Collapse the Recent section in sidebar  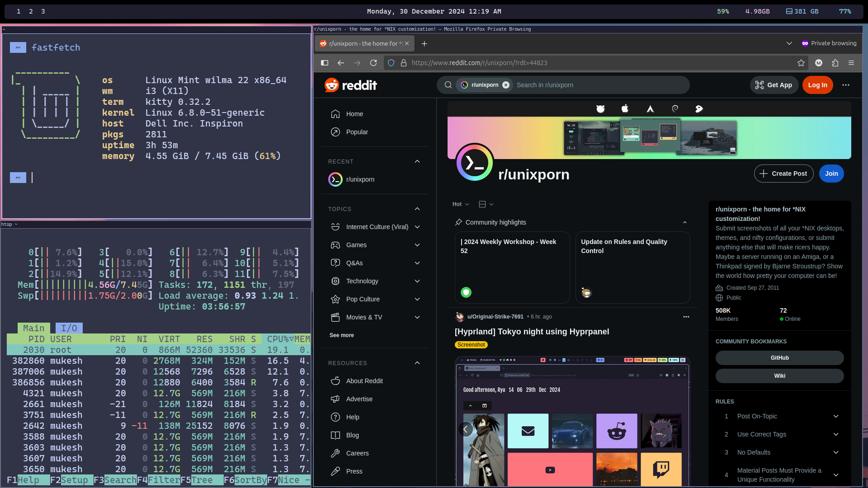click(x=417, y=162)
